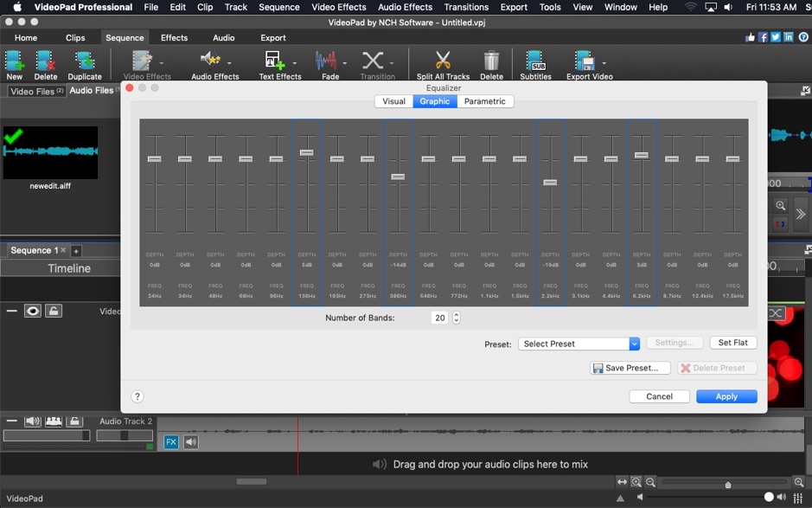Apply the equalizer settings

coord(726,396)
